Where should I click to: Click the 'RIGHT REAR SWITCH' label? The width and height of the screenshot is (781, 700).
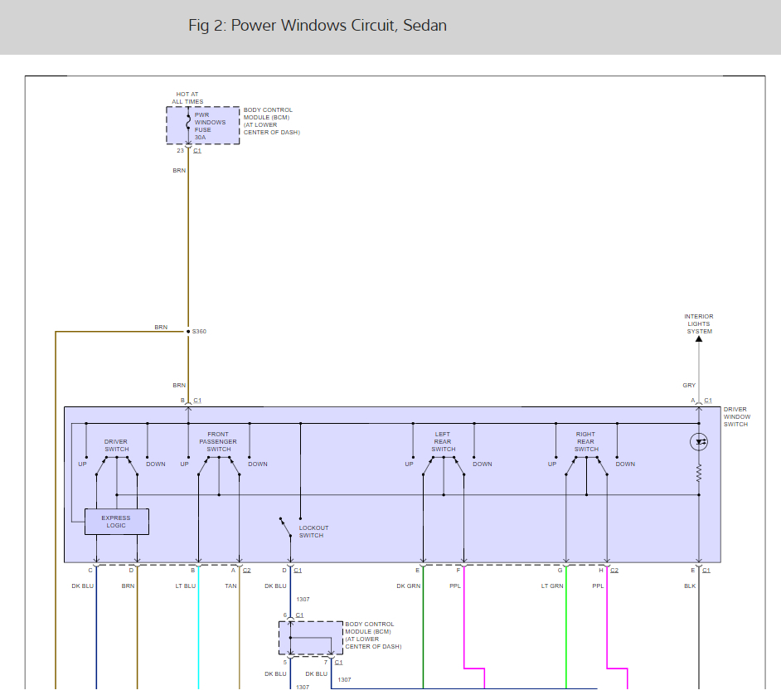point(585,441)
